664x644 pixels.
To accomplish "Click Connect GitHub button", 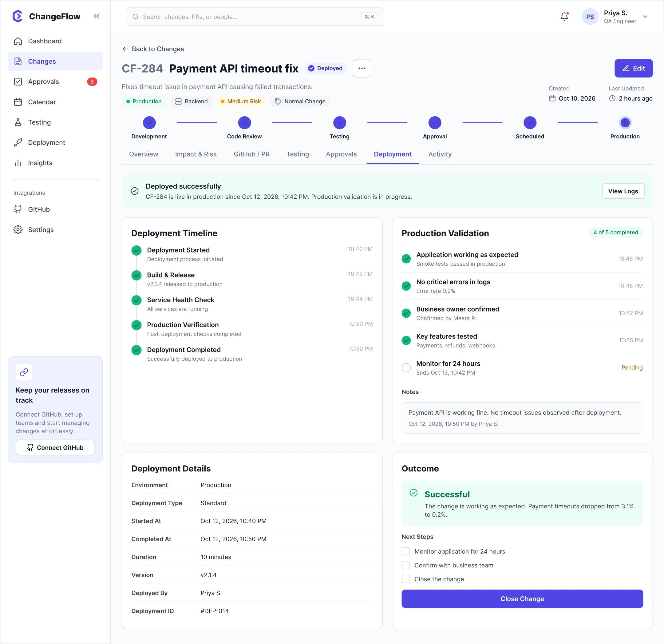I will coord(55,447).
